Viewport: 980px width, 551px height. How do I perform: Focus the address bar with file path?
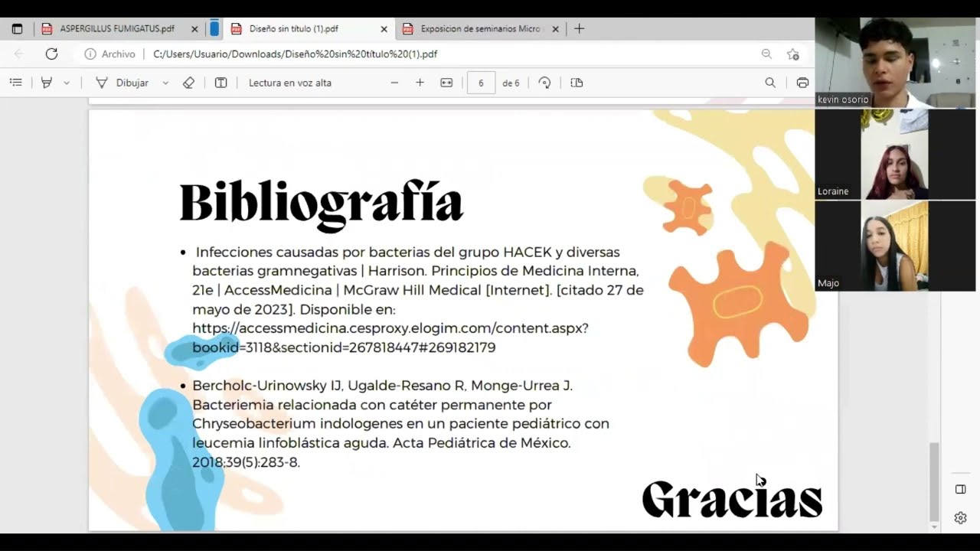tap(296, 54)
